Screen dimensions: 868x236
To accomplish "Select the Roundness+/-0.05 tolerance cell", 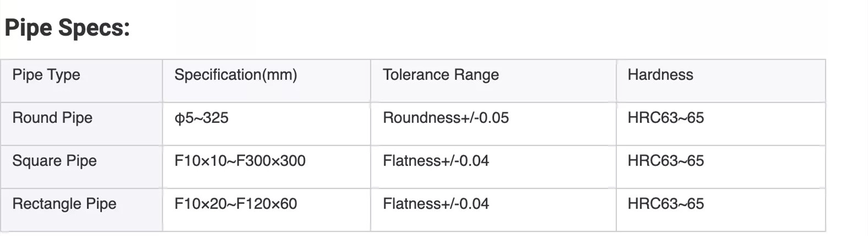I will 446,118.
